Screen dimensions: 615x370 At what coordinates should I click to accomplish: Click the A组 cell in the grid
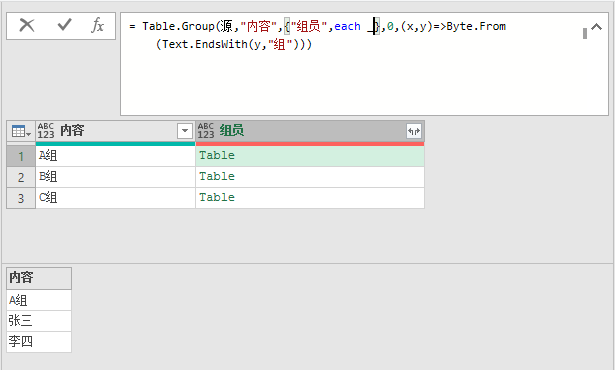[115, 156]
